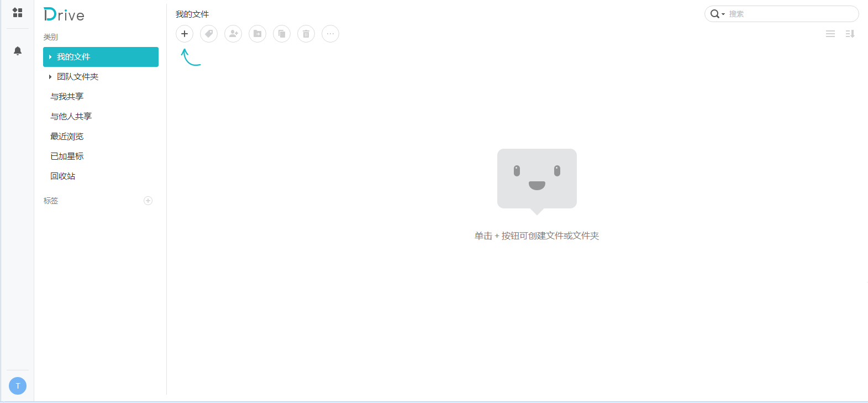Expand the 团队文件夹 tree arrow
The image size is (868, 403).
click(50, 77)
